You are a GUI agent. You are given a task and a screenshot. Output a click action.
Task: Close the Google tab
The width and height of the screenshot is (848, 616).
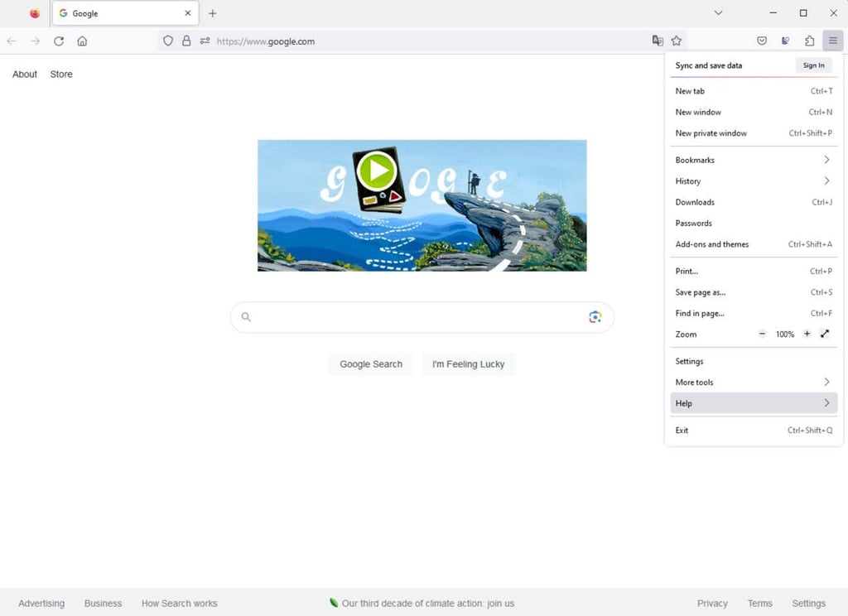pos(188,13)
